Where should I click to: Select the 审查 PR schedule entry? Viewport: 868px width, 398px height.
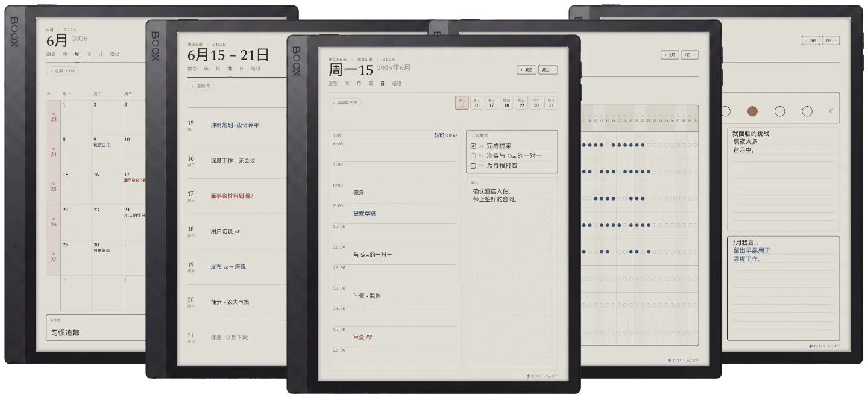(x=362, y=337)
